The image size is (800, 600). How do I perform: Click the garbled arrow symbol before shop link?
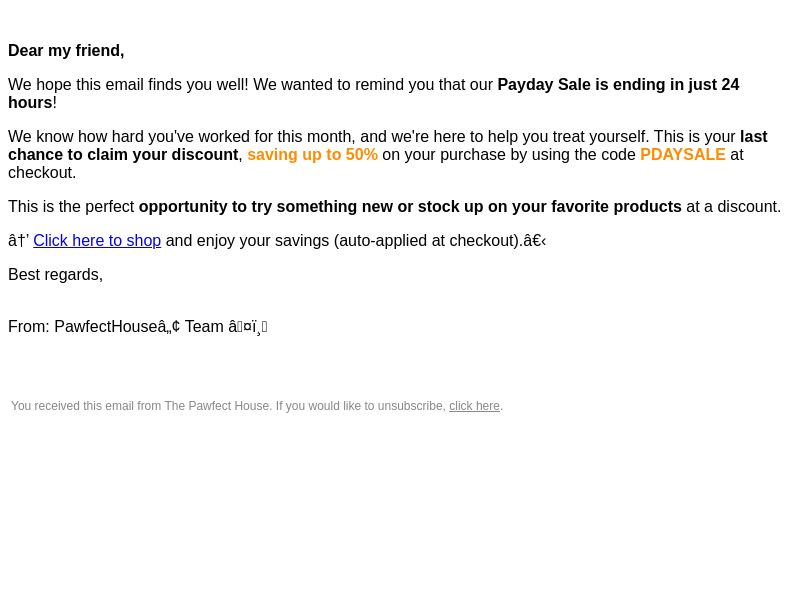pos(18,240)
